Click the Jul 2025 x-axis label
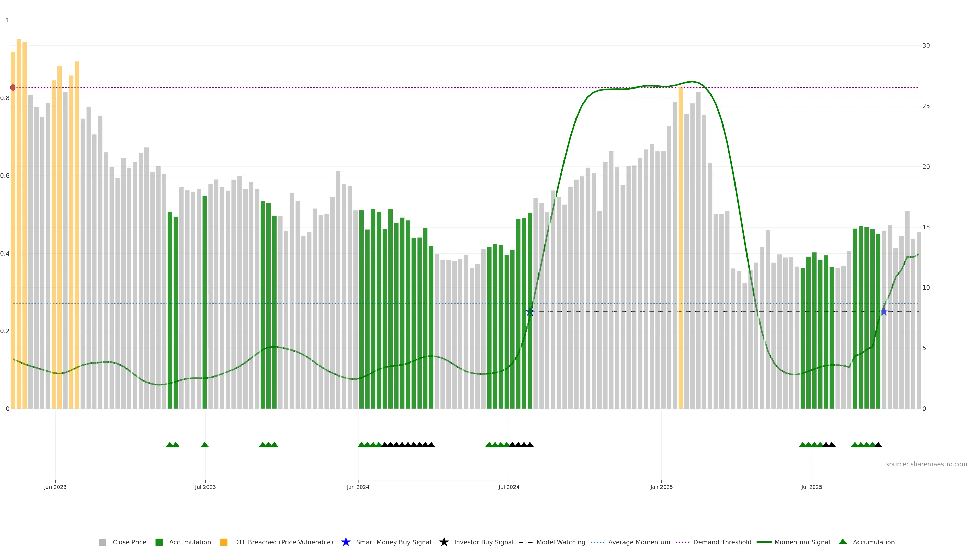The image size is (980, 551). pos(812,487)
